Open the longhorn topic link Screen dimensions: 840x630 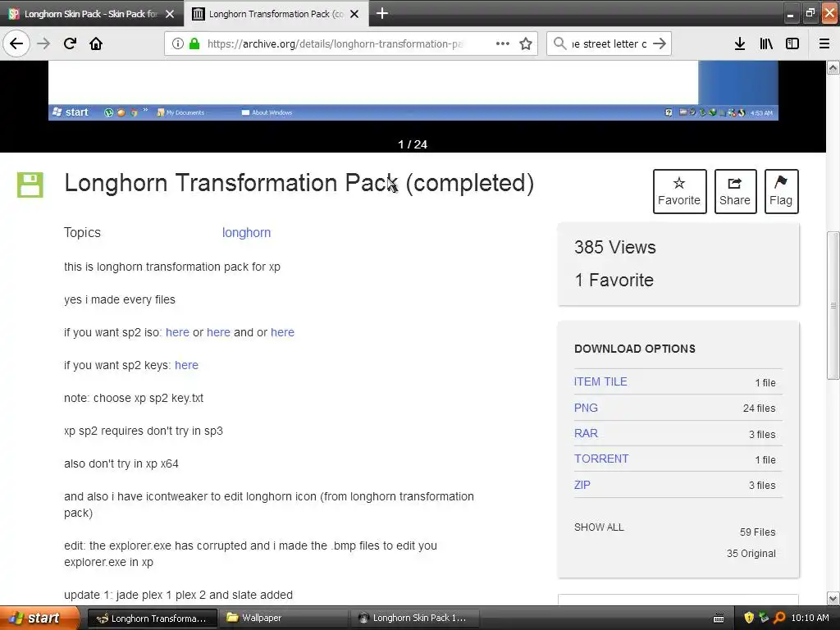246,232
